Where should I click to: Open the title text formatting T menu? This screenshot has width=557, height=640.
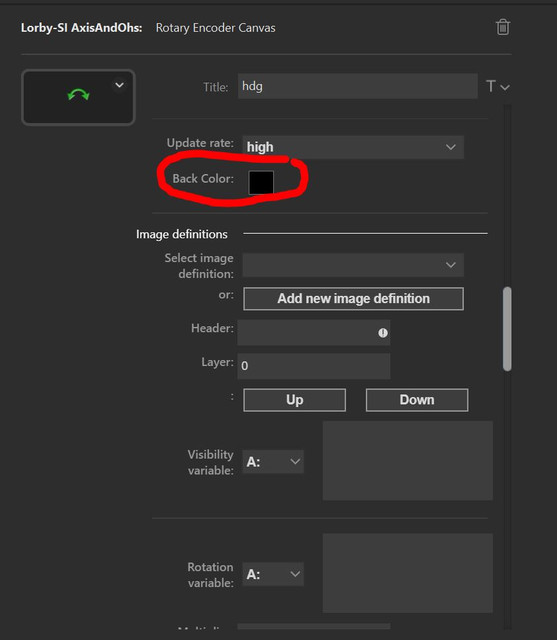[x=497, y=87]
